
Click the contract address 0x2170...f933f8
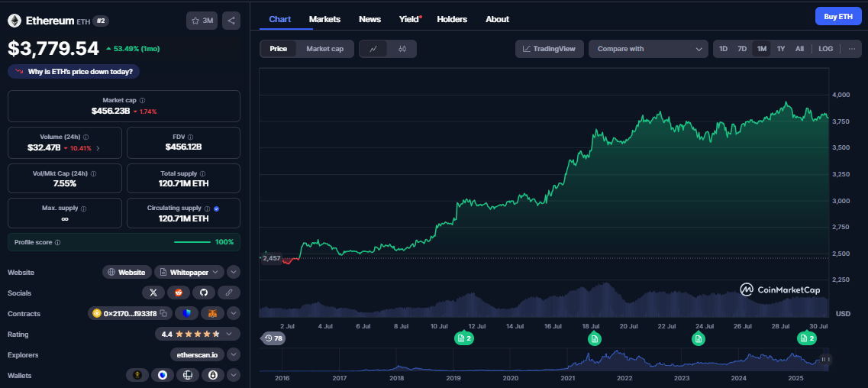130,313
